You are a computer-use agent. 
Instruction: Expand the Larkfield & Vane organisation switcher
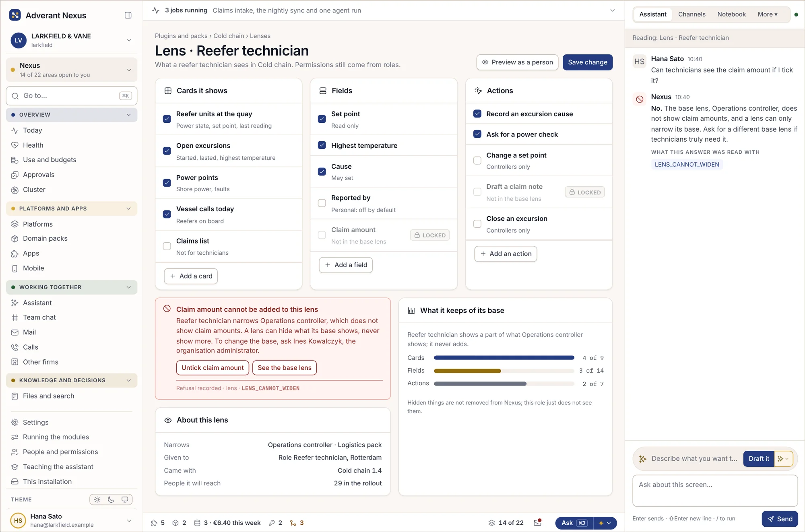pos(72,40)
